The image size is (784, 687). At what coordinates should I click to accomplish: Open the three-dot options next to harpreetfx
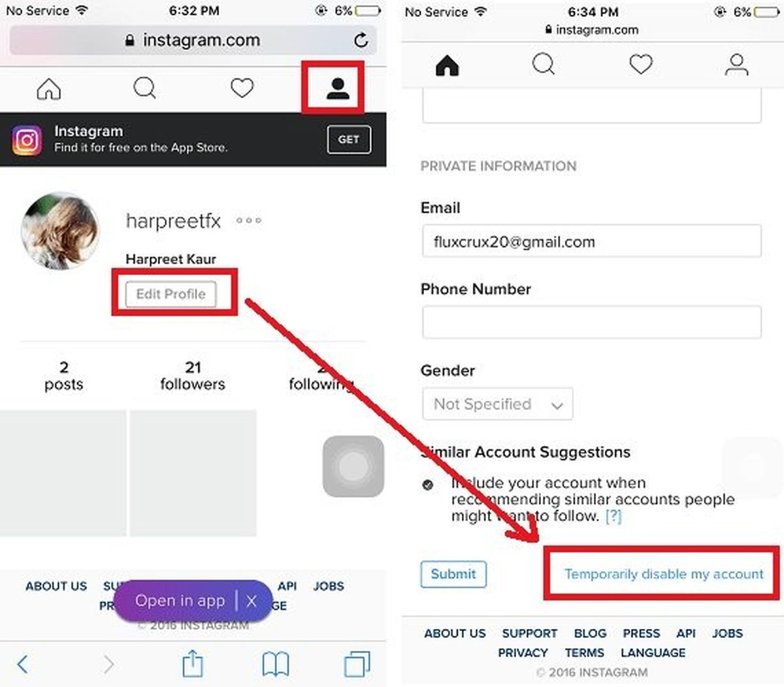pos(249,221)
